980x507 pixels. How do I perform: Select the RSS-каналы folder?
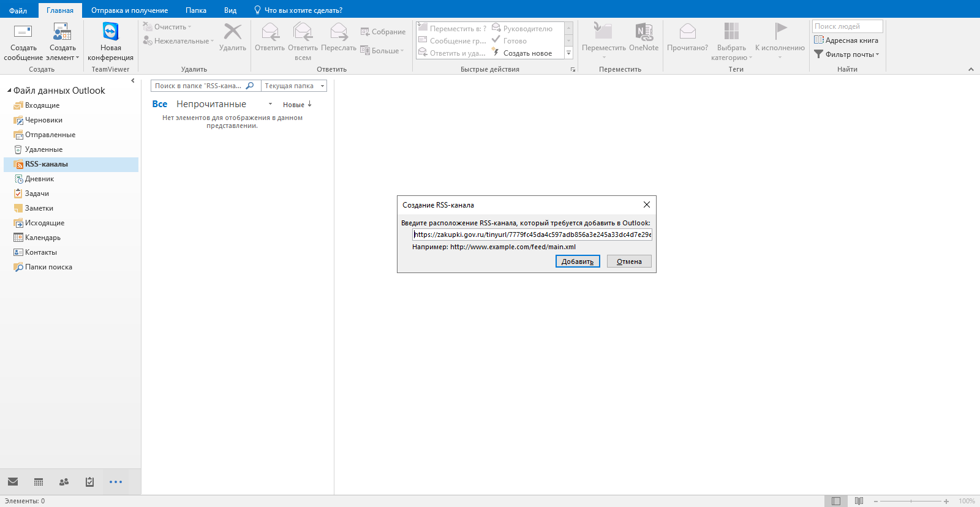click(x=71, y=164)
